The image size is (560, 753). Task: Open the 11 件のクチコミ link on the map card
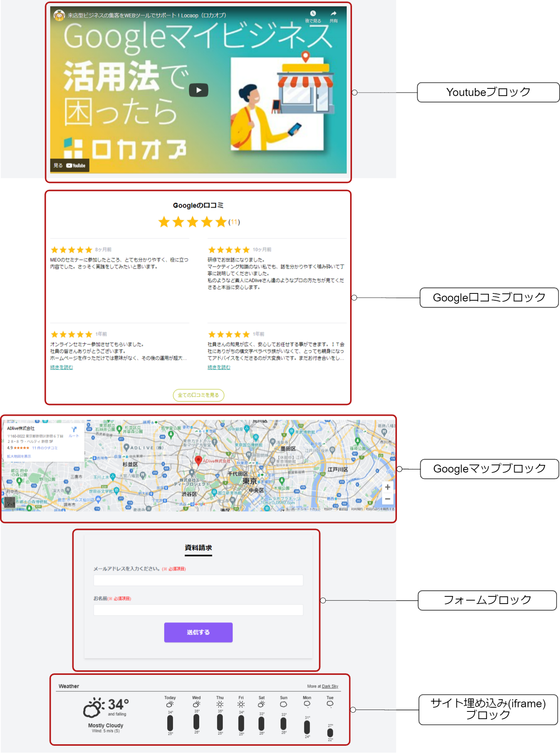[45, 448]
